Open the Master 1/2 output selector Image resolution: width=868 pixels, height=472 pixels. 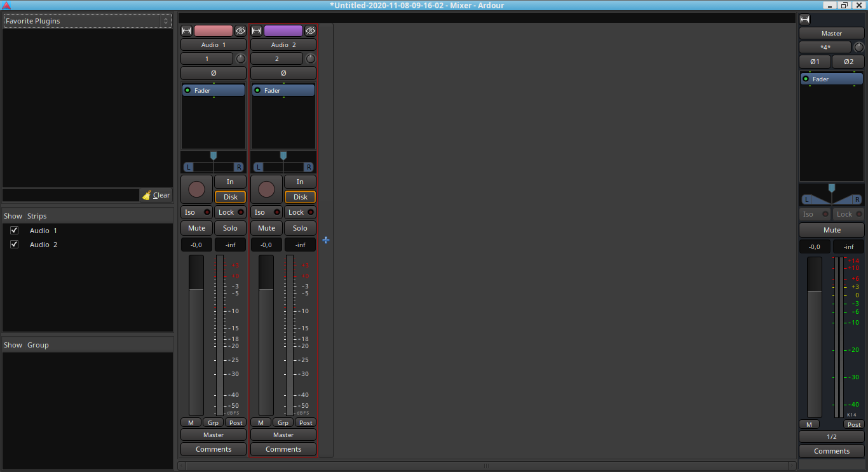click(831, 436)
